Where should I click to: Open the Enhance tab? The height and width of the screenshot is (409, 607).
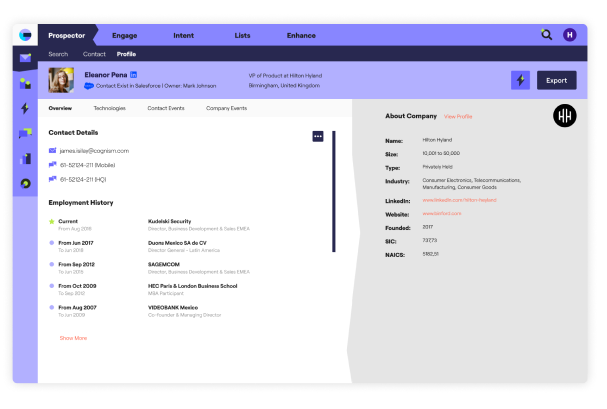301,36
